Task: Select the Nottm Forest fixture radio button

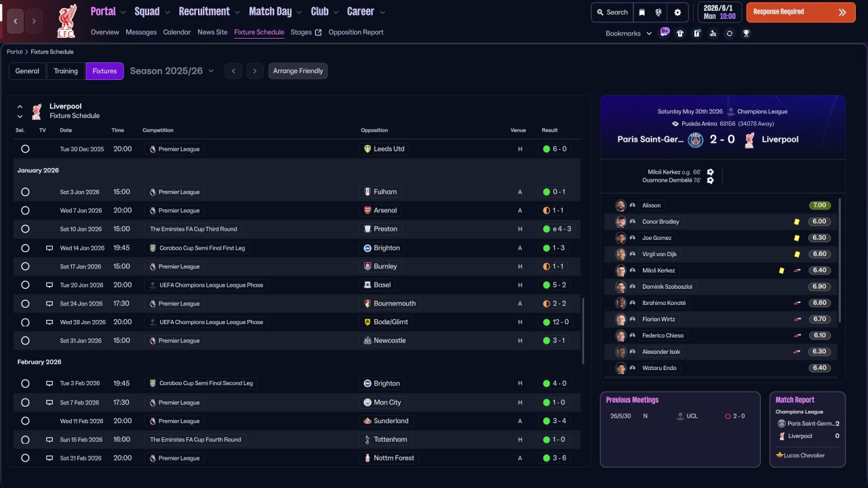Action: point(25,458)
